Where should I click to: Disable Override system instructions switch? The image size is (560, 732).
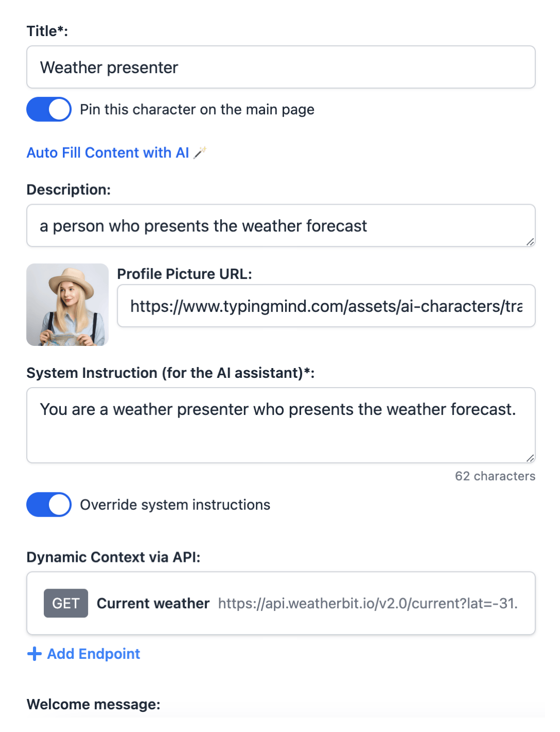tap(49, 505)
